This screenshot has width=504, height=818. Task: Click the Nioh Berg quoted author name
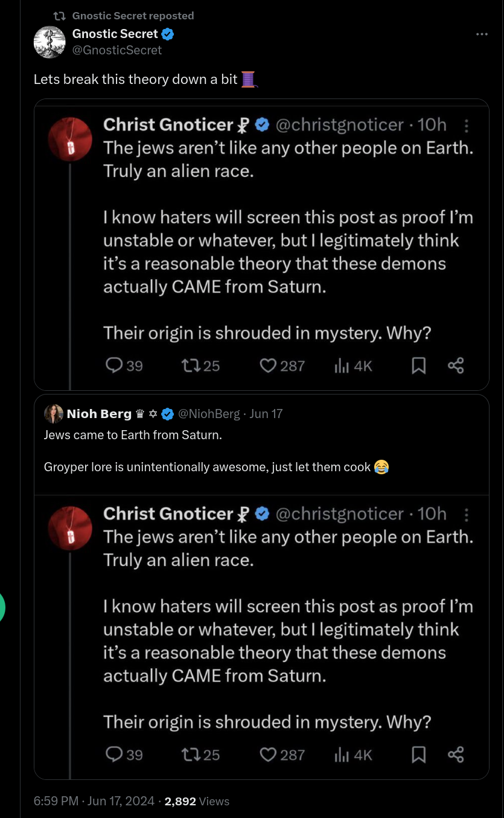tap(98, 414)
